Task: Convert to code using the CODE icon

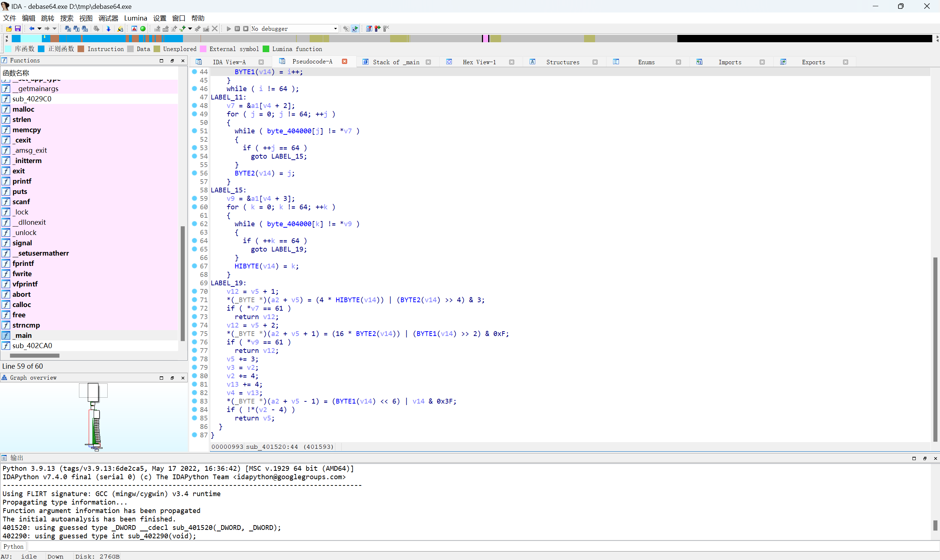Action: [x=157, y=29]
